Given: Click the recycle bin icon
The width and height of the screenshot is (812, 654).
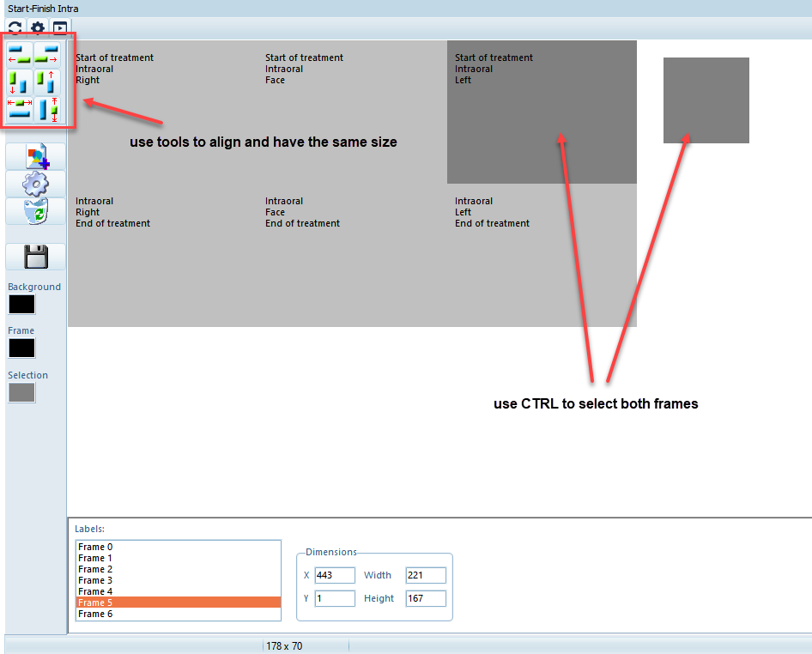Looking at the screenshot, I should pyautogui.click(x=35, y=211).
